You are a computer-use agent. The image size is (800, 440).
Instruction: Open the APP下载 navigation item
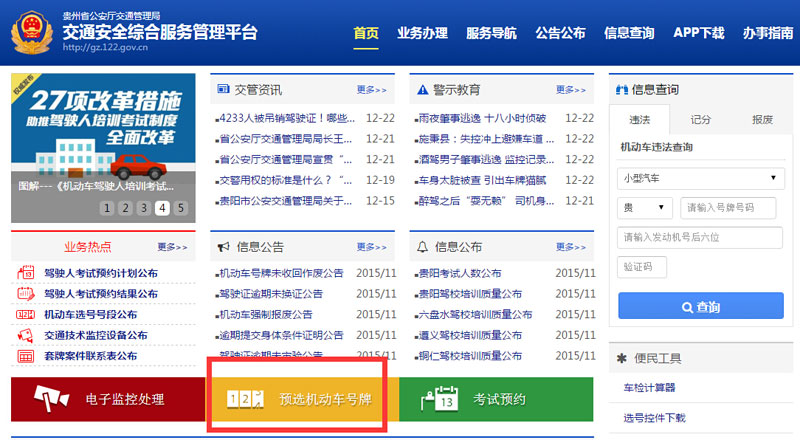click(698, 33)
